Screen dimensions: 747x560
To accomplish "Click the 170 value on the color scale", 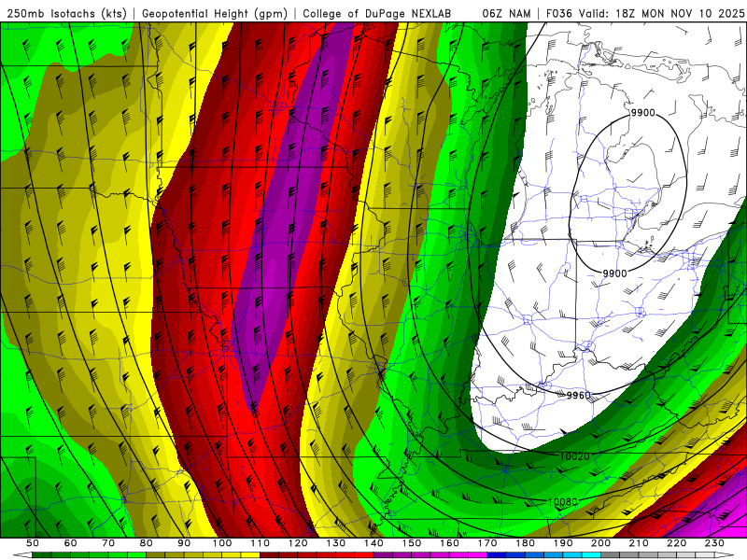I will (x=486, y=543).
